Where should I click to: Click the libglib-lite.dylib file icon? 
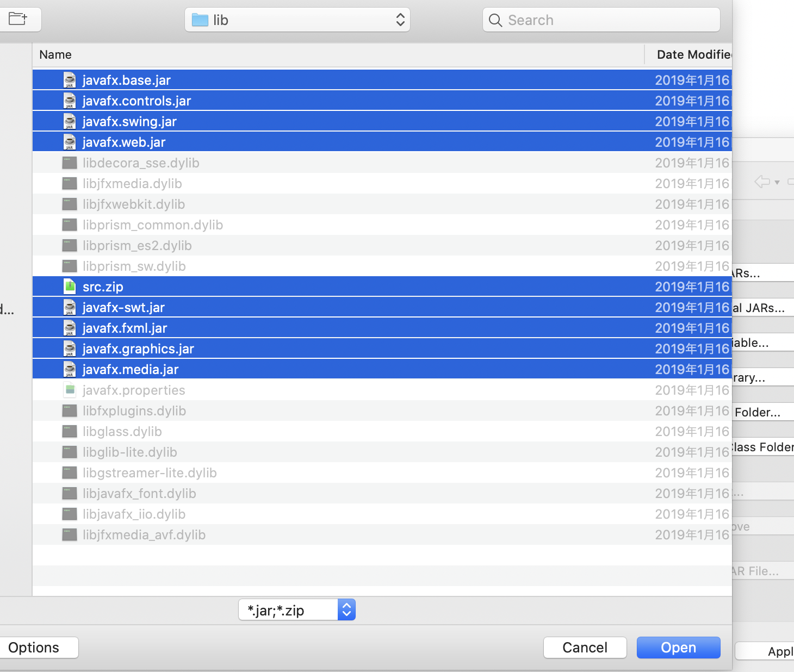click(70, 452)
